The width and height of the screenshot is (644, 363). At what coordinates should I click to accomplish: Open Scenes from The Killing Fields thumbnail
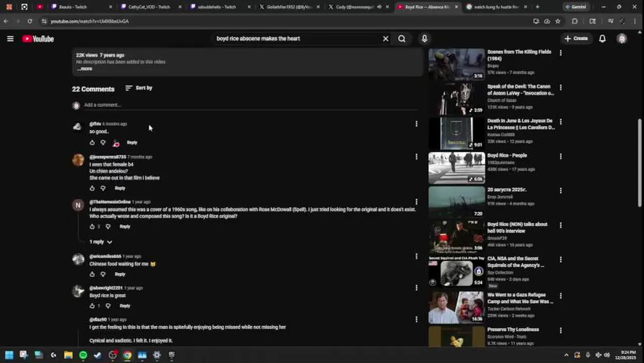click(x=457, y=64)
